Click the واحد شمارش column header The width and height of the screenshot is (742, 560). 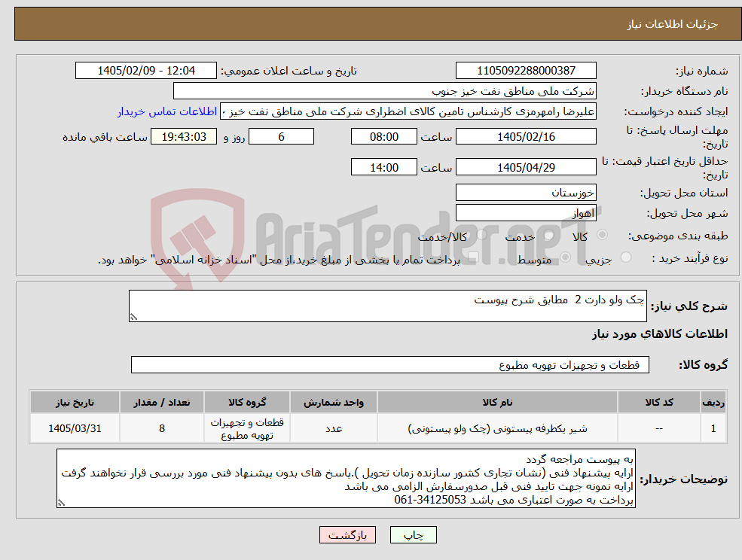(334, 402)
